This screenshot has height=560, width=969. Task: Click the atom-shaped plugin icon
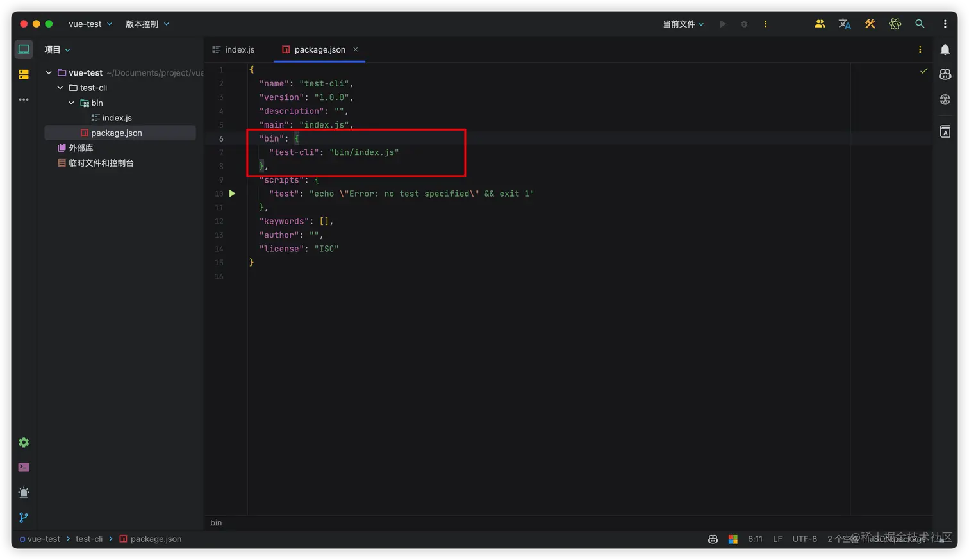[895, 24]
